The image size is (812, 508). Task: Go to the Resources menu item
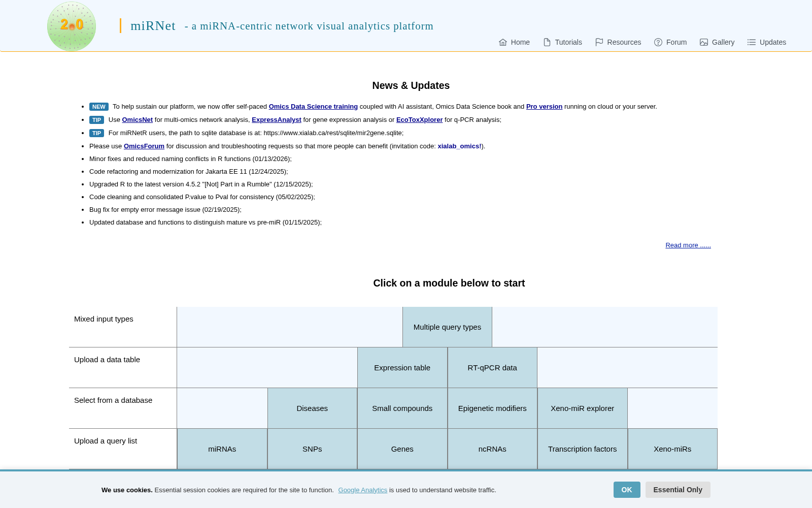click(x=618, y=42)
